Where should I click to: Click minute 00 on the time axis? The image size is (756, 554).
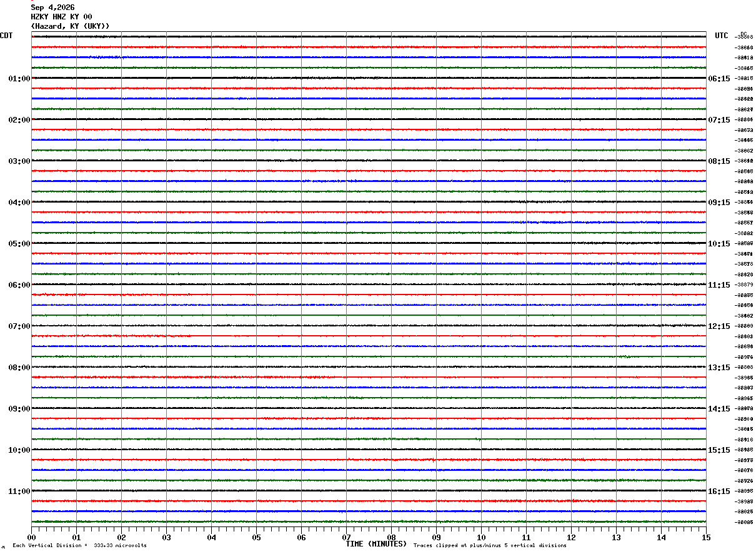point(31,538)
